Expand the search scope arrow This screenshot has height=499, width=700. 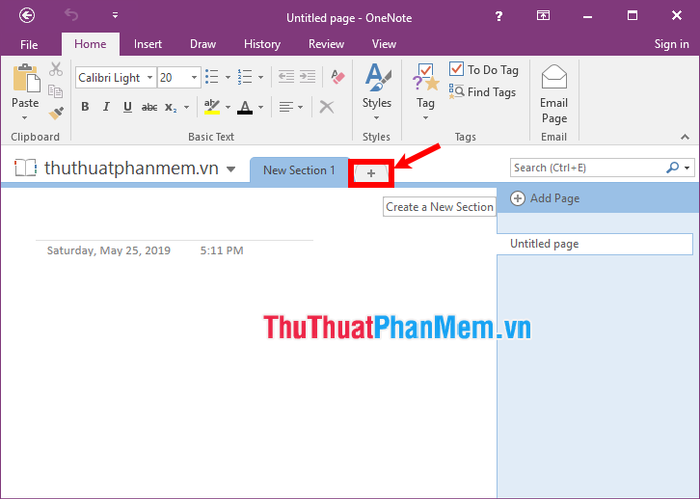pos(687,168)
